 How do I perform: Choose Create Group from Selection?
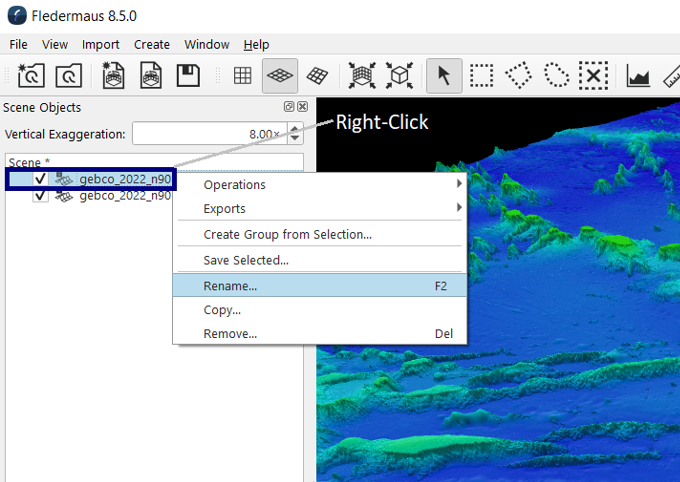coord(320,234)
